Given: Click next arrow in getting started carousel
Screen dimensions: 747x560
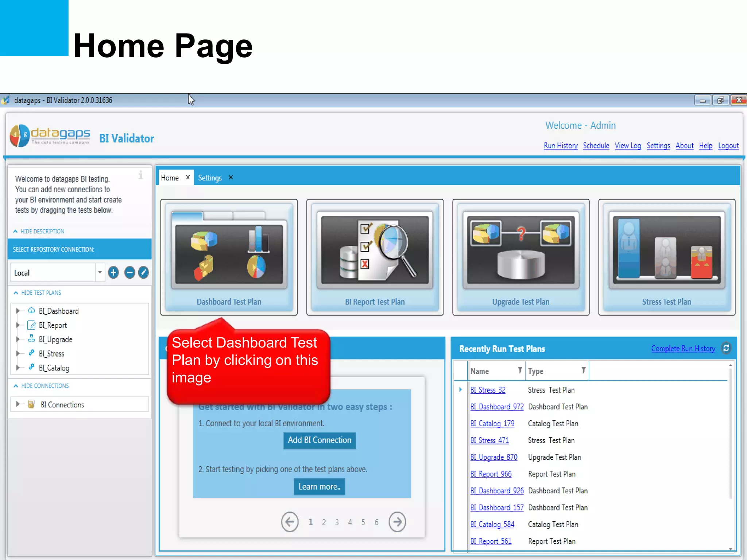Looking at the screenshot, I should (x=397, y=522).
